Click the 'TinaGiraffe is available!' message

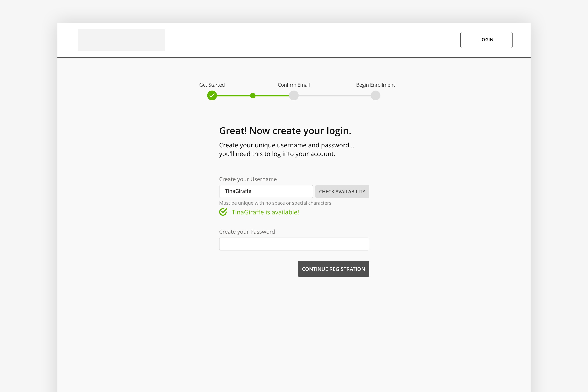[265, 212]
